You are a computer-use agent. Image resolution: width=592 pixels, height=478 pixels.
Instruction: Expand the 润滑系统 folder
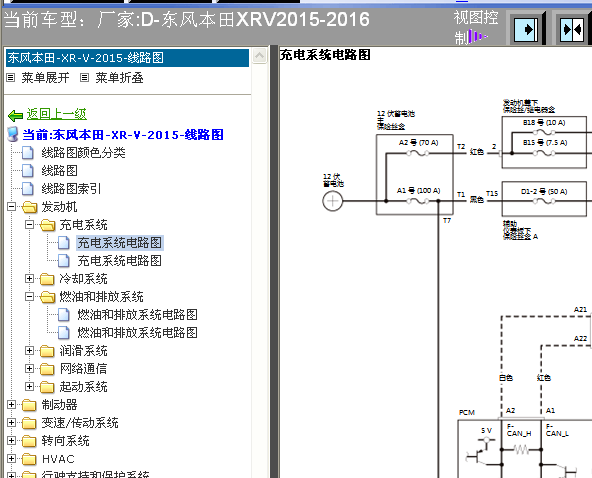pos(29,351)
